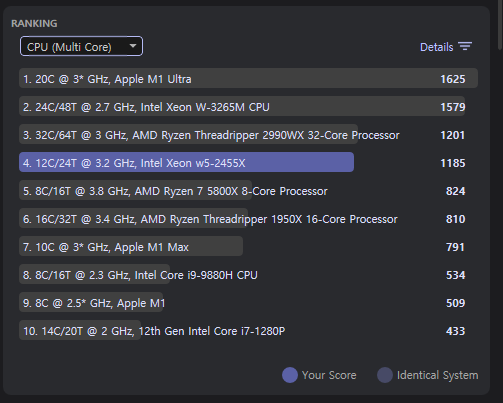
Task: Select the 8C Apple M1 ranking row
Action: 248,303
